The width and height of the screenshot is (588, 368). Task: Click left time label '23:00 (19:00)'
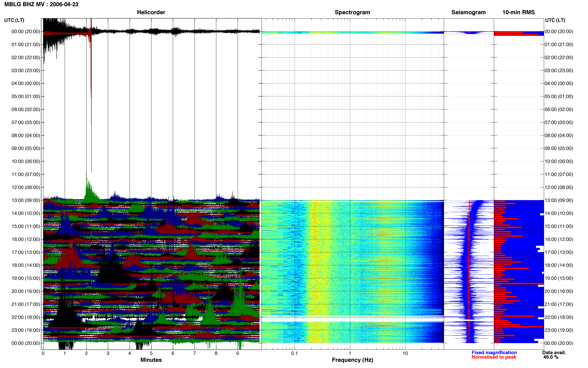[x=26, y=330]
